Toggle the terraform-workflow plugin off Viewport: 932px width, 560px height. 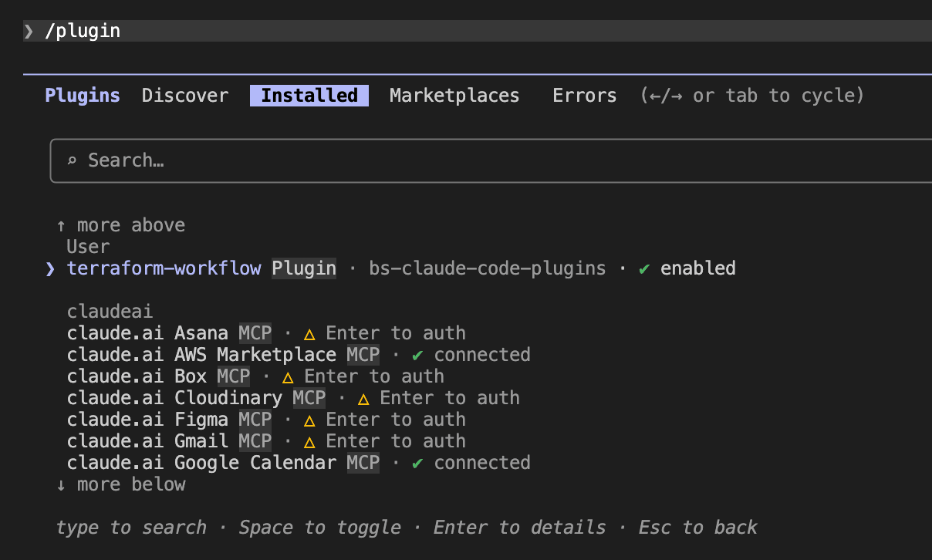pos(164,268)
